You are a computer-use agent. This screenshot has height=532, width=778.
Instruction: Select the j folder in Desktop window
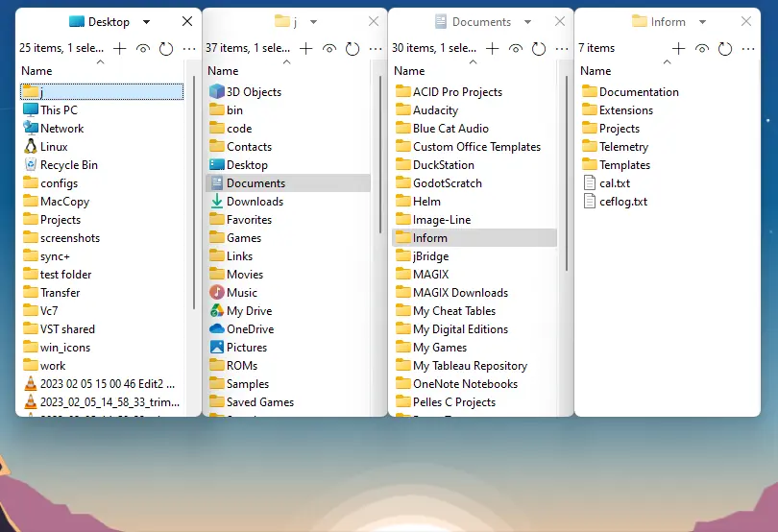coord(102,92)
